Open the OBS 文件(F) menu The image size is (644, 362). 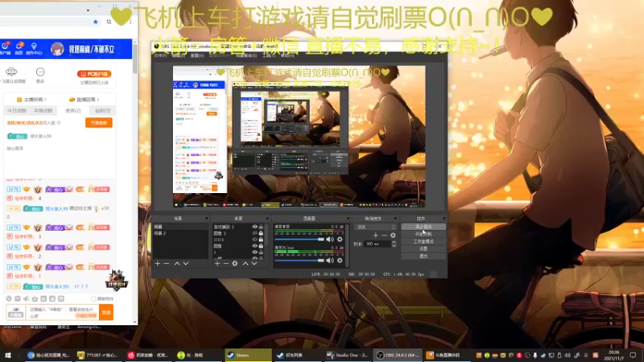pyautogui.click(x=160, y=56)
